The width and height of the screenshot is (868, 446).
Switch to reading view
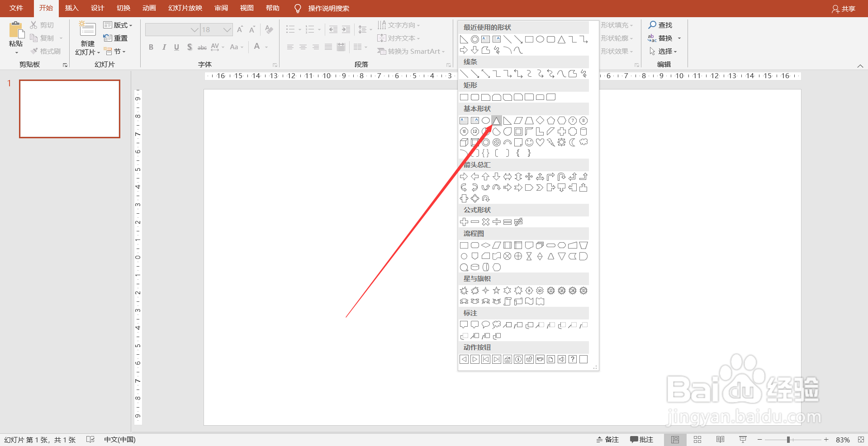(720, 440)
